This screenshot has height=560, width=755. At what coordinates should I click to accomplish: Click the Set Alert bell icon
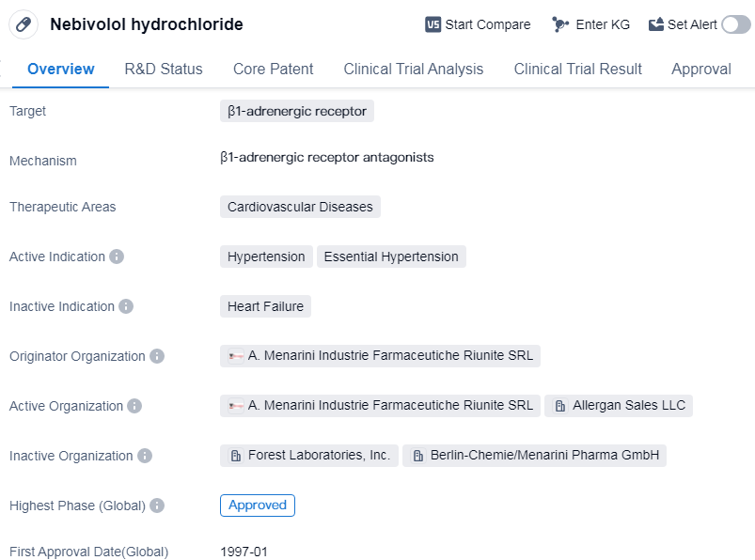point(656,24)
